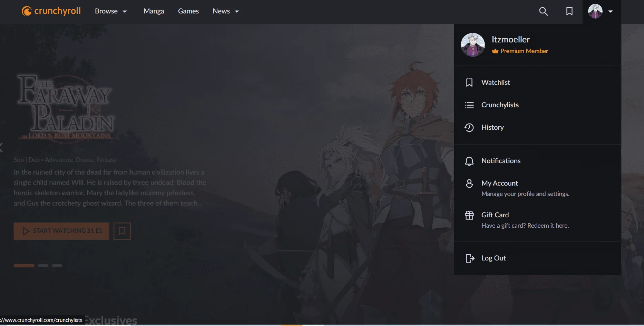
Task: Add Faraway Paladin to watchlist bookmark button
Action: (122, 231)
